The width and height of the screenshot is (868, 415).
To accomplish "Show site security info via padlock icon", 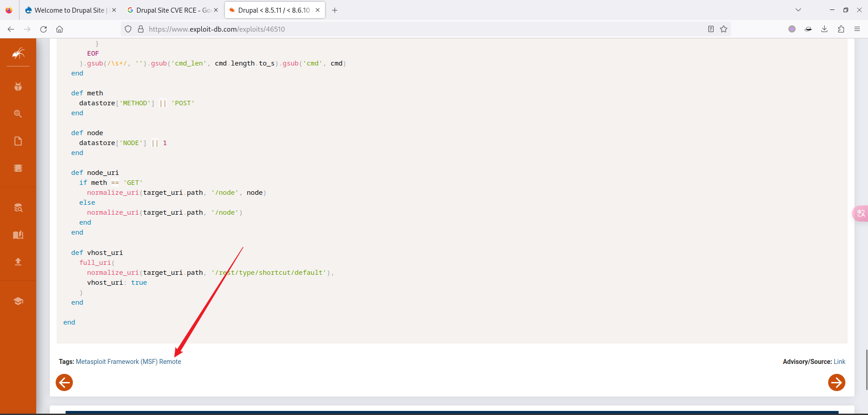I will [x=141, y=29].
